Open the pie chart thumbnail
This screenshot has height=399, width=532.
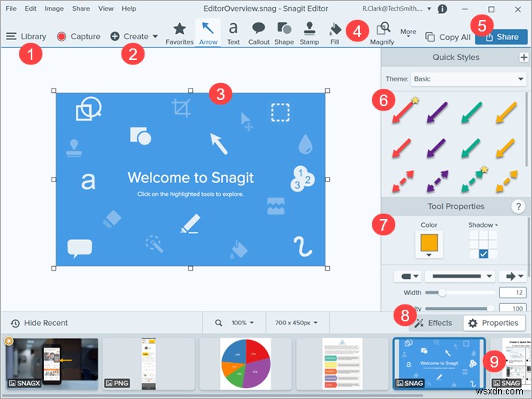click(x=246, y=363)
